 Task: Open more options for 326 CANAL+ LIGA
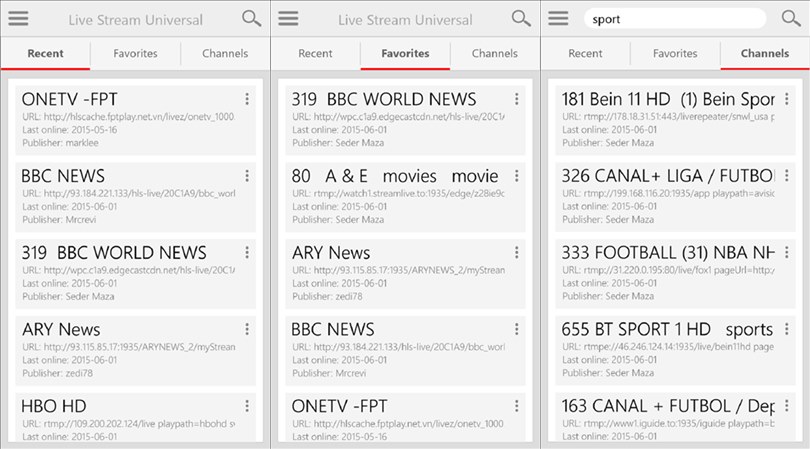click(787, 176)
